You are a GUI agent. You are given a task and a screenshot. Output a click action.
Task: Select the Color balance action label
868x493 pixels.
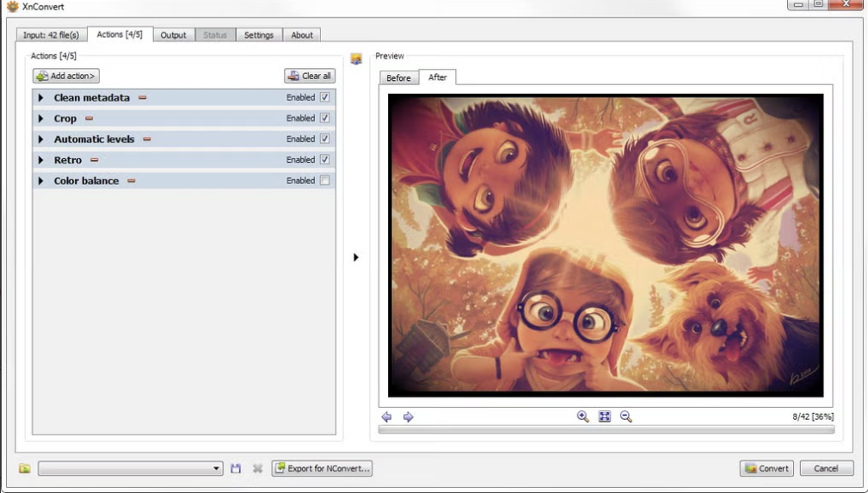tap(86, 181)
